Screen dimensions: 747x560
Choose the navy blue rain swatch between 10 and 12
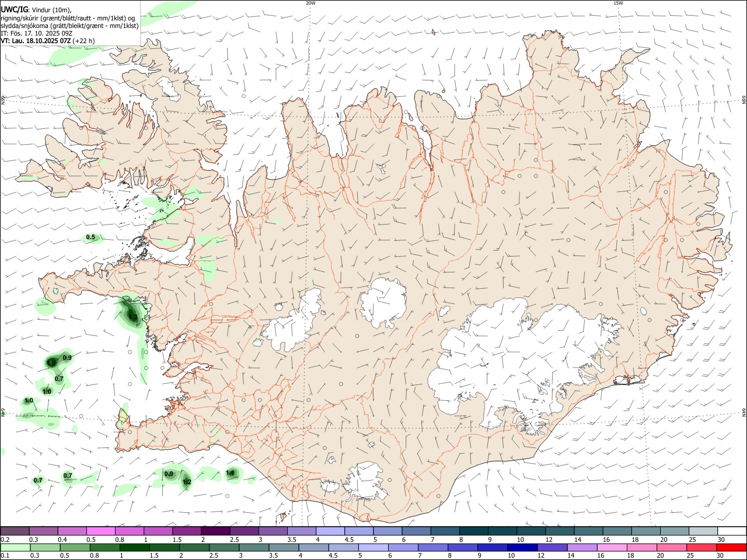coord(522,548)
